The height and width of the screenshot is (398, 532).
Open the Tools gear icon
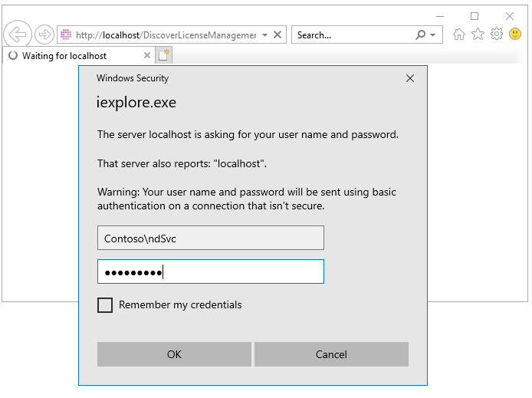click(497, 35)
